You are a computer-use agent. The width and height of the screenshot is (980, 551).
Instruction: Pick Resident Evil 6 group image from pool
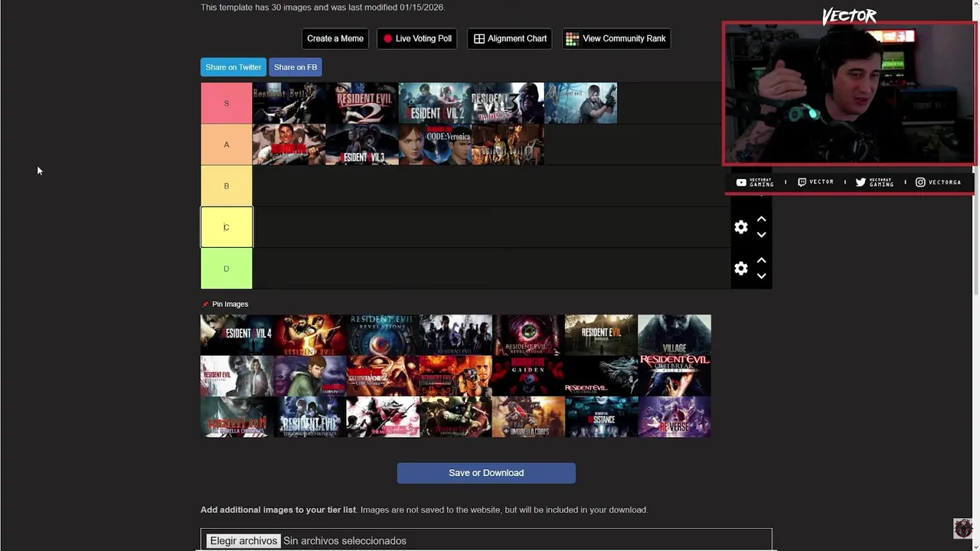[456, 335]
